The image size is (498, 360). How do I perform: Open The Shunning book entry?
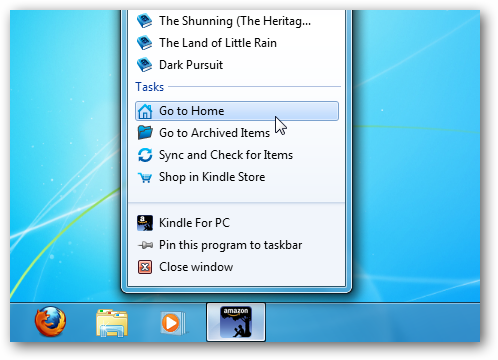[237, 21]
